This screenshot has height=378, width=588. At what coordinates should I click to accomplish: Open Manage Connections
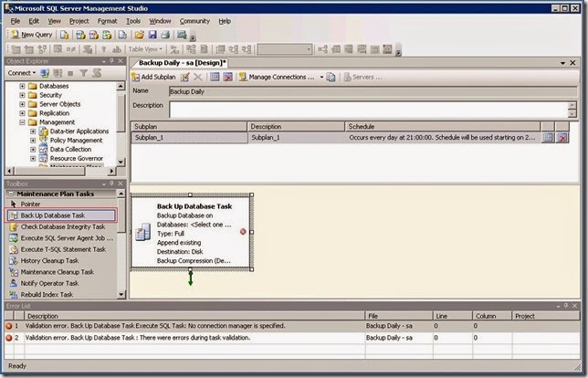pyautogui.click(x=278, y=77)
